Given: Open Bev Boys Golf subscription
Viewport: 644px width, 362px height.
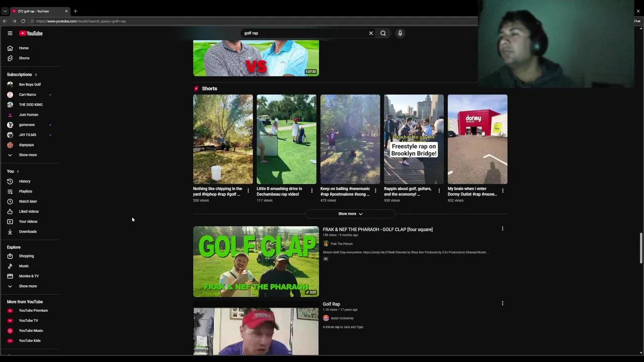Looking at the screenshot, I should pyautogui.click(x=30, y=84).
